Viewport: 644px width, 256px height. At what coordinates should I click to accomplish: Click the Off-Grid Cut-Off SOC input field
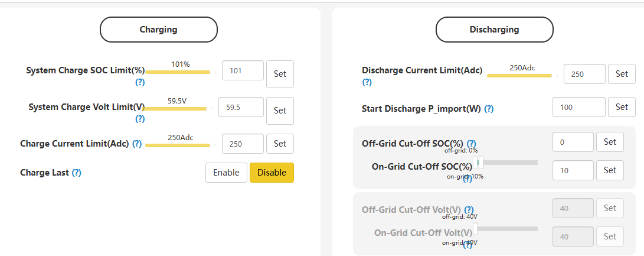(573, 142)
